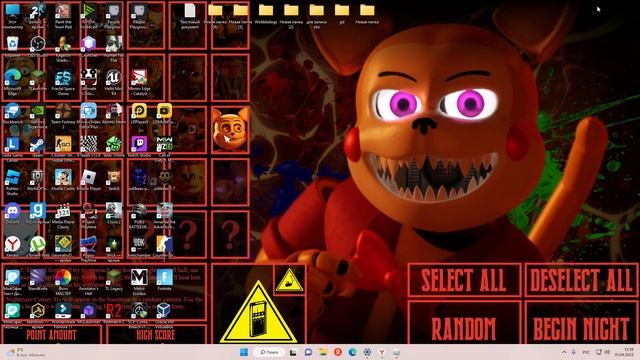The height and width of the screenshot is (360, 640).
Task: Click the taskbar search box
Action: click(269, 352)
